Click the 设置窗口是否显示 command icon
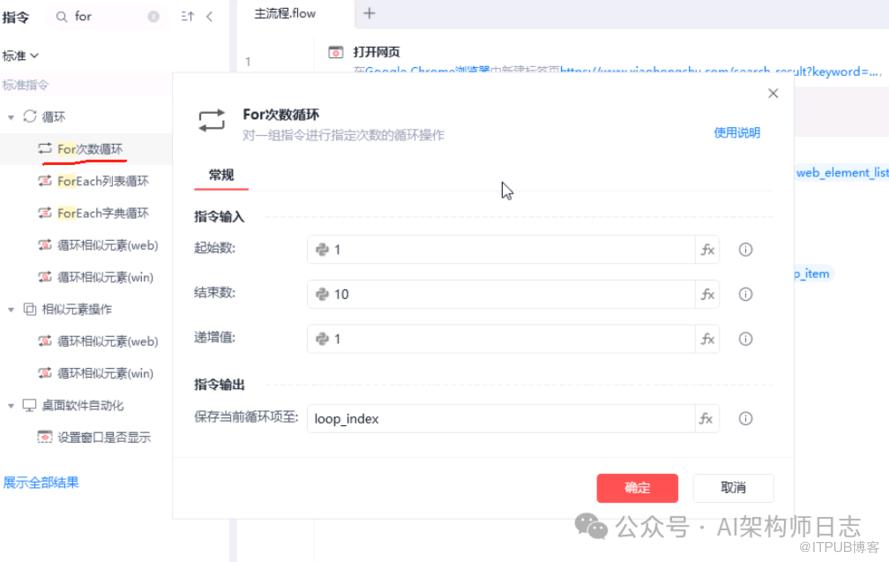The image size is (889, 562). (45, 437)
